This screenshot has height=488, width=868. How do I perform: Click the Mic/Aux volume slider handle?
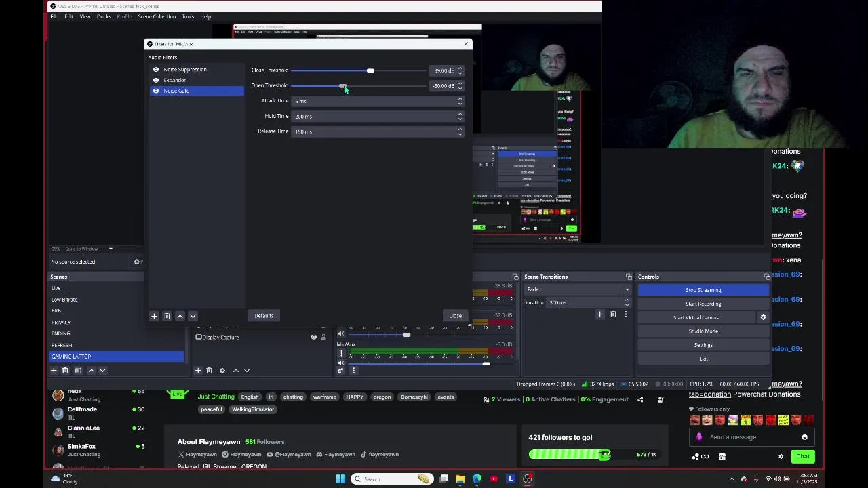coord(486,364)
